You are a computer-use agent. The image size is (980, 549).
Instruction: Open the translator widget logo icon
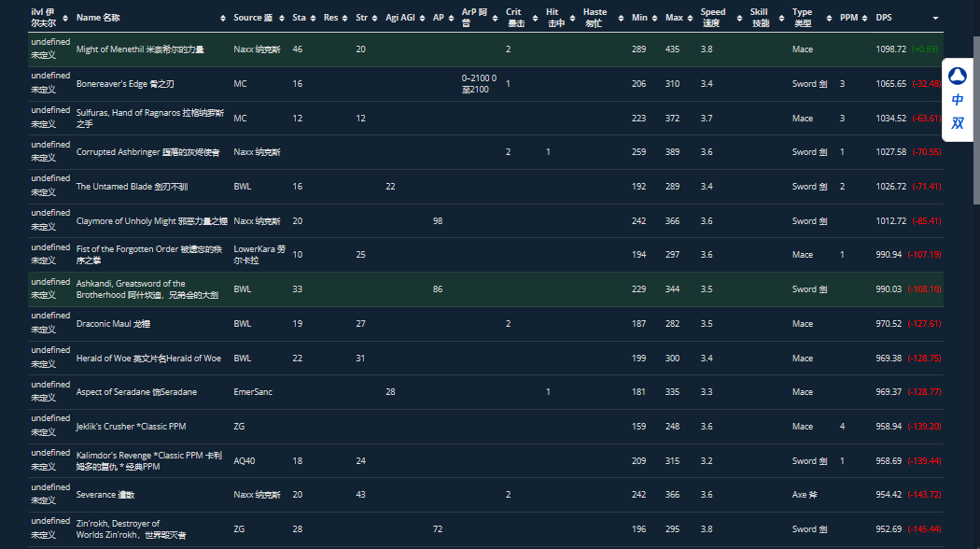(x=958, y=77)
